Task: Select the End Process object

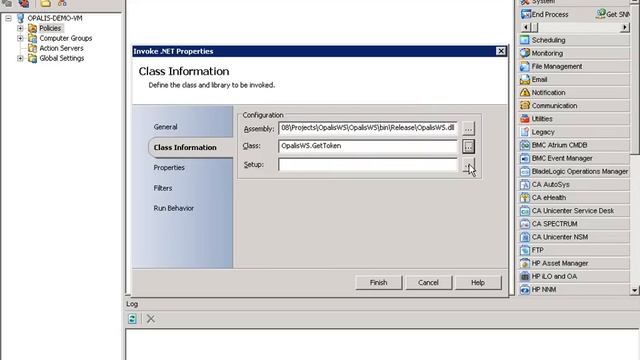Action: pyautogui.click(x=544, y=14)
